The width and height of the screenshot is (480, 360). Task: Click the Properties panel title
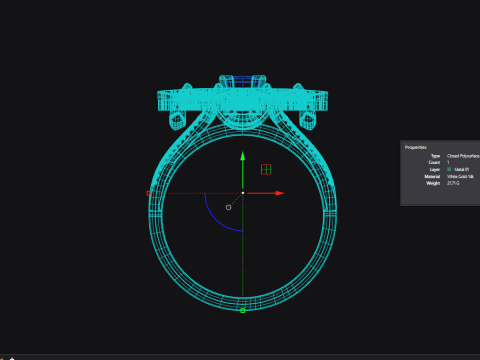point(416,147)
